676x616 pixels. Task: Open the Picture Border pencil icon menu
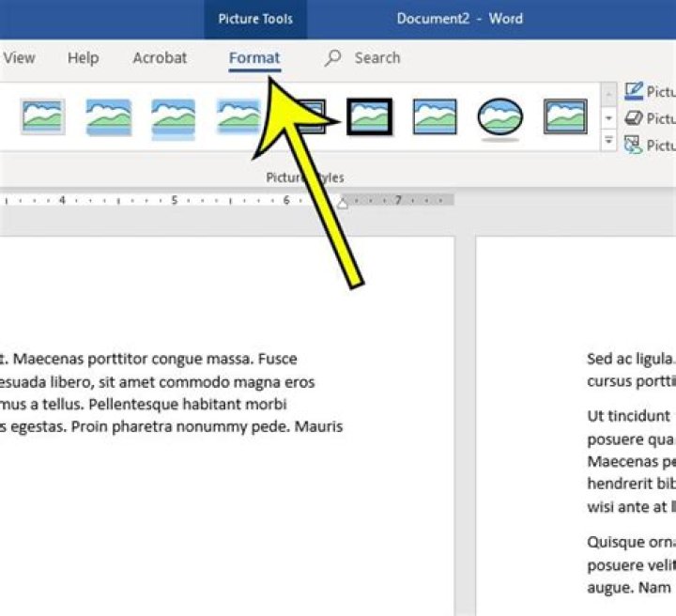[x=634, y=92]
